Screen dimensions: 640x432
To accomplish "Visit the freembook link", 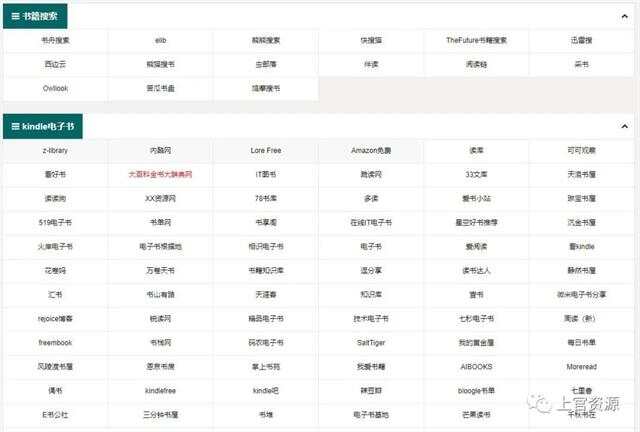I will [56, 343].
